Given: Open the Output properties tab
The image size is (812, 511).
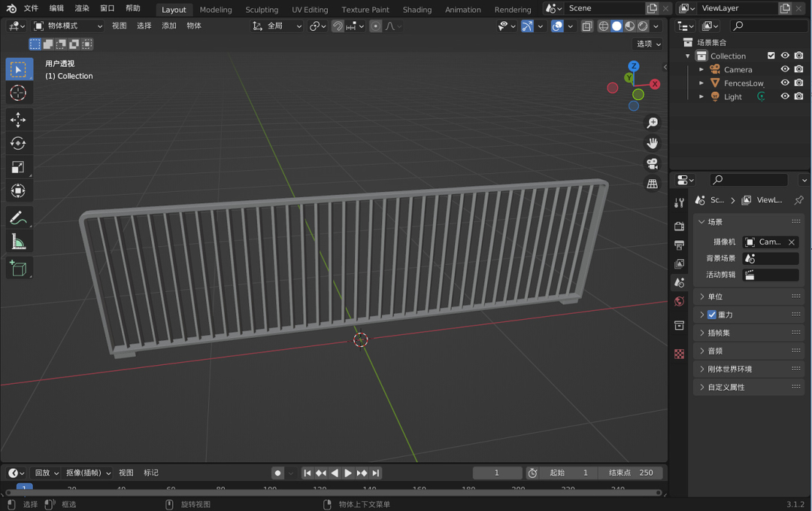Looking at the screenshot, I should click(x=680, y=245).
